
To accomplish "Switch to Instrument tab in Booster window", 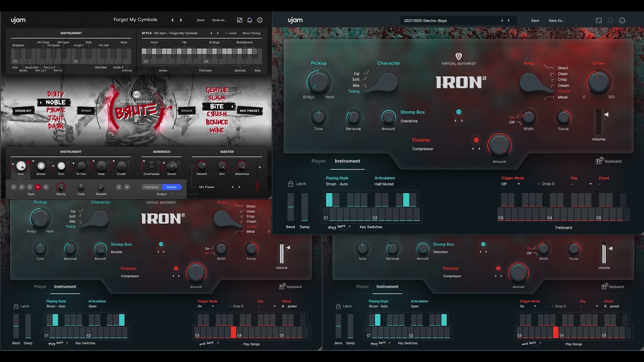I will [x=65, y=287].
